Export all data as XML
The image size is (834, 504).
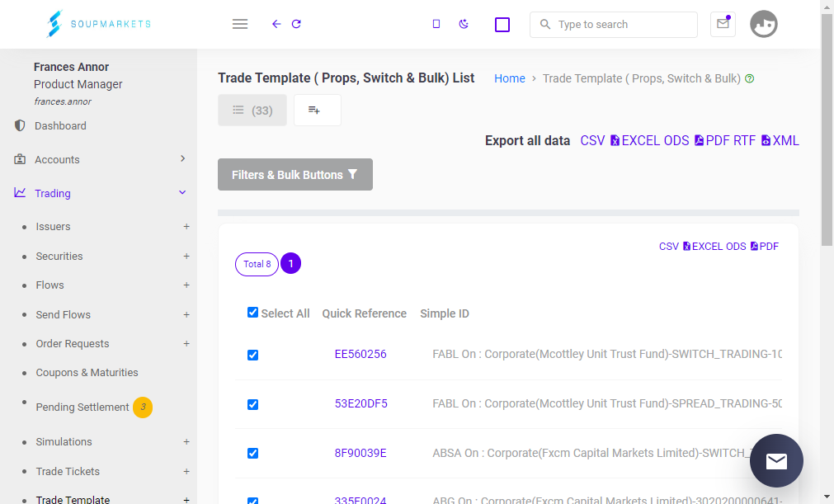780,140
